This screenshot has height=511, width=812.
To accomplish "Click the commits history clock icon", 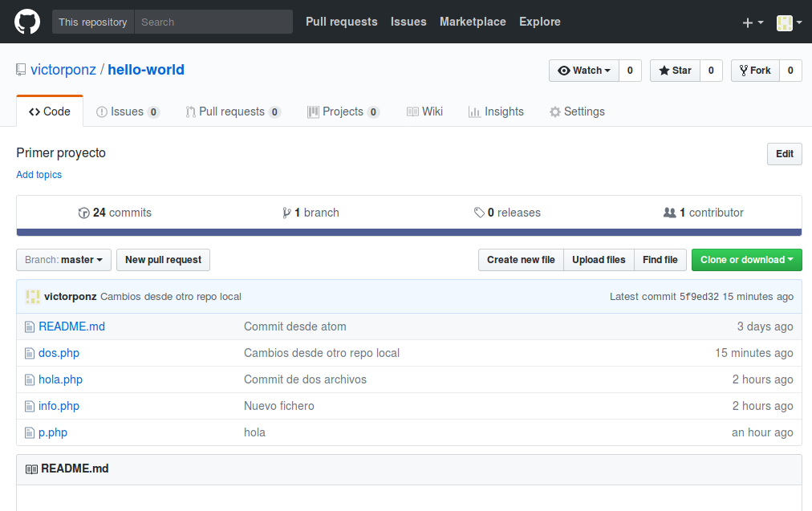I will pyautogui.click(x=84, y=213).
